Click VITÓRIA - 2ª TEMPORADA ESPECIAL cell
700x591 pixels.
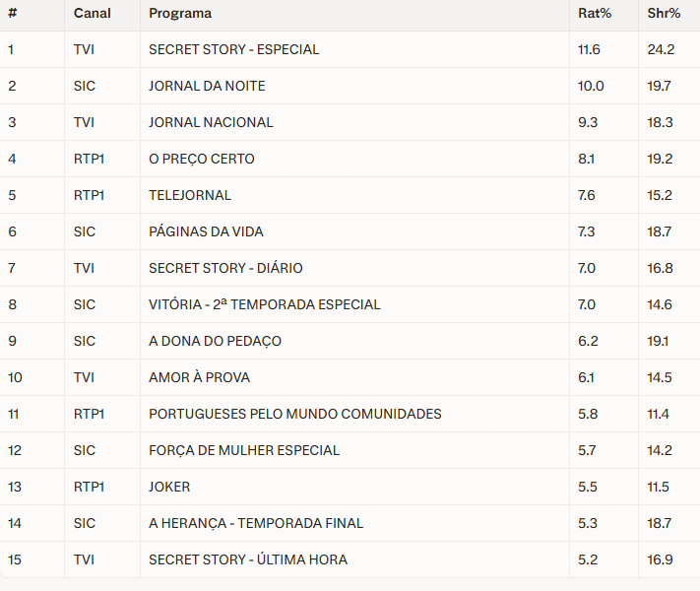point(264,304)
